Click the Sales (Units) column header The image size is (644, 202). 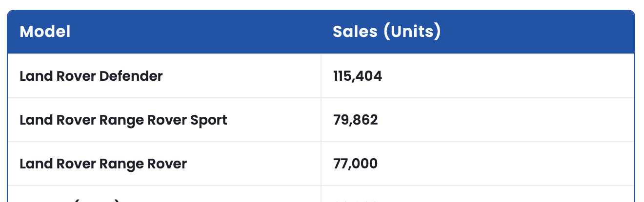[386, 32]
